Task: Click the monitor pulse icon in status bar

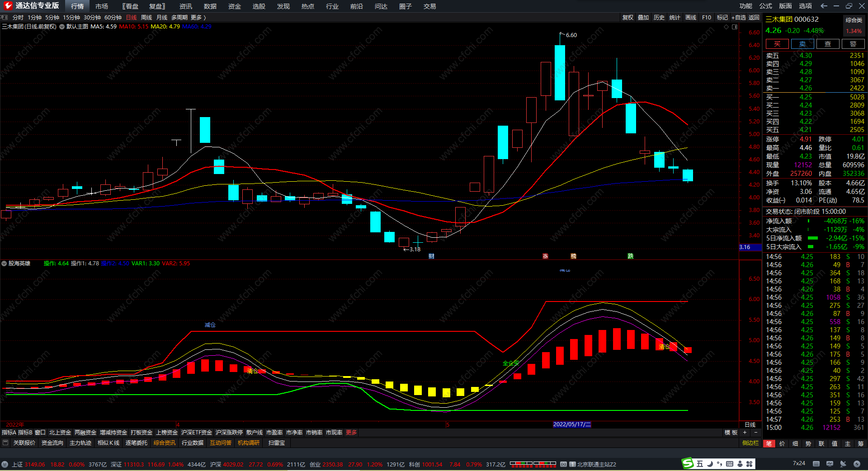Action: 830,464
